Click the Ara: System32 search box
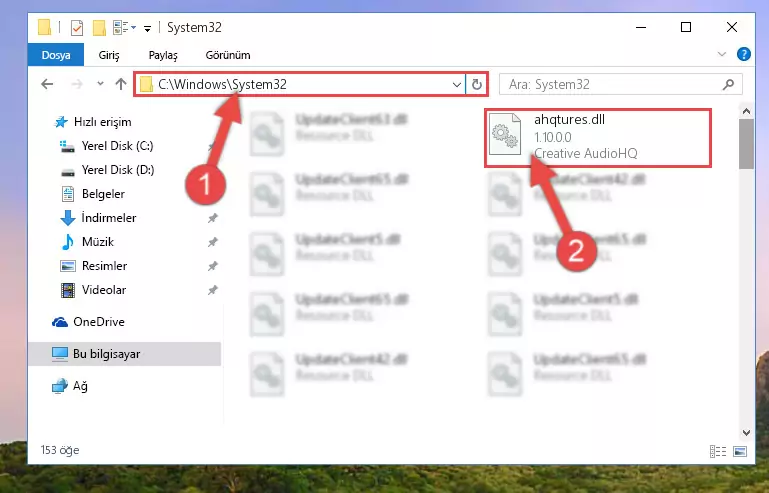The image size is (769, 493). click(x=620, y=84)
